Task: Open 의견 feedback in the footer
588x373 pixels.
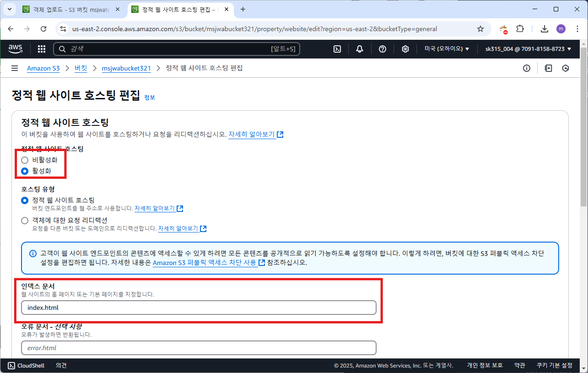Action: 61,365
